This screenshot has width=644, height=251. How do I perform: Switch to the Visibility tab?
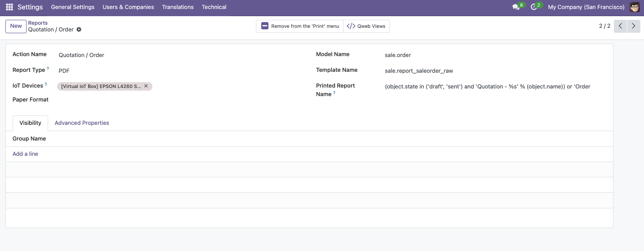pyautogui.click(x=31, y=123)
